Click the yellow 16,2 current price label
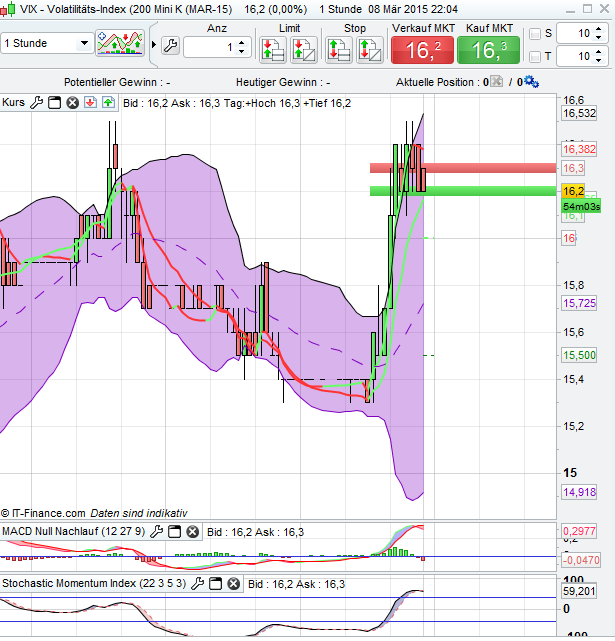The height and width of the screenshot is (641, 615). point(573,191)
